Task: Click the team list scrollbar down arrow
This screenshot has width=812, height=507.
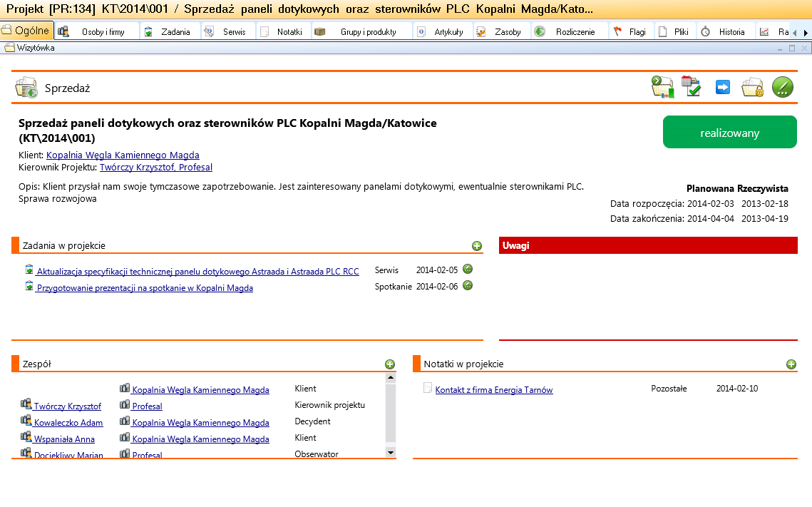Action: [x=391, y=453]
